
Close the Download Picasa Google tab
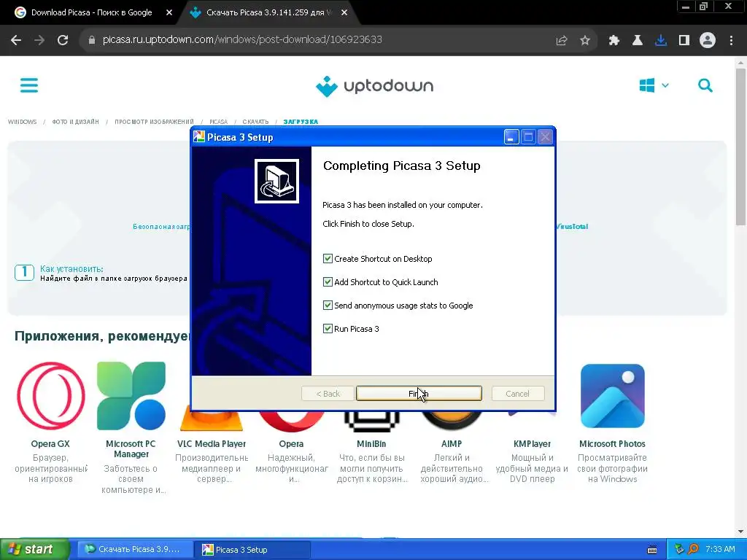click(x=169, y=13)
